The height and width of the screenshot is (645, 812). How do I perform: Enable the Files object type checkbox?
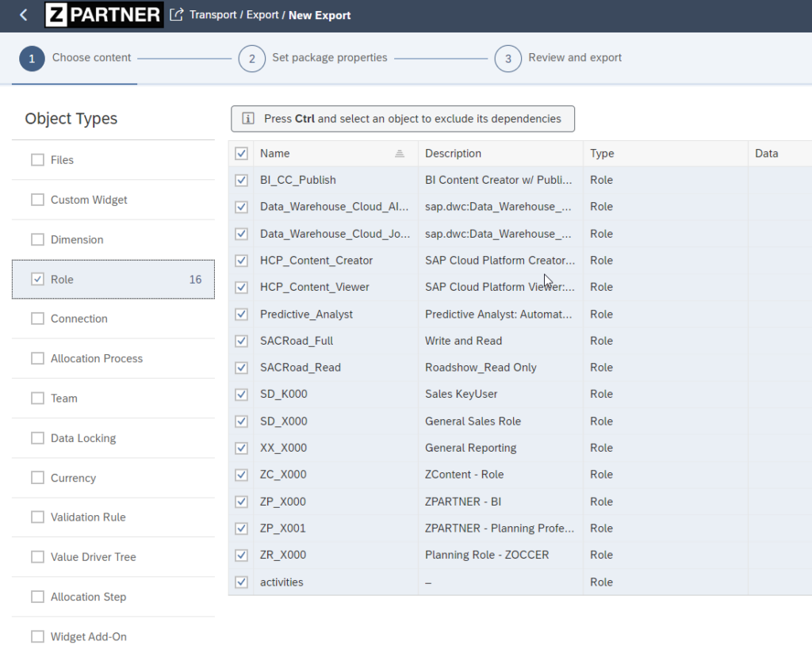tap(37, 160)
